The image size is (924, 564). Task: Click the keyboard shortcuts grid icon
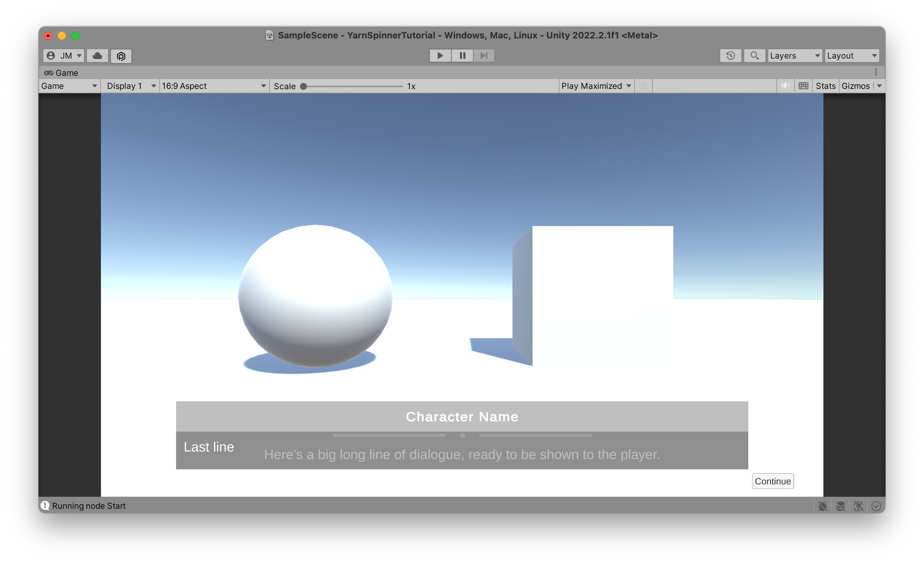tap(803, 86)
